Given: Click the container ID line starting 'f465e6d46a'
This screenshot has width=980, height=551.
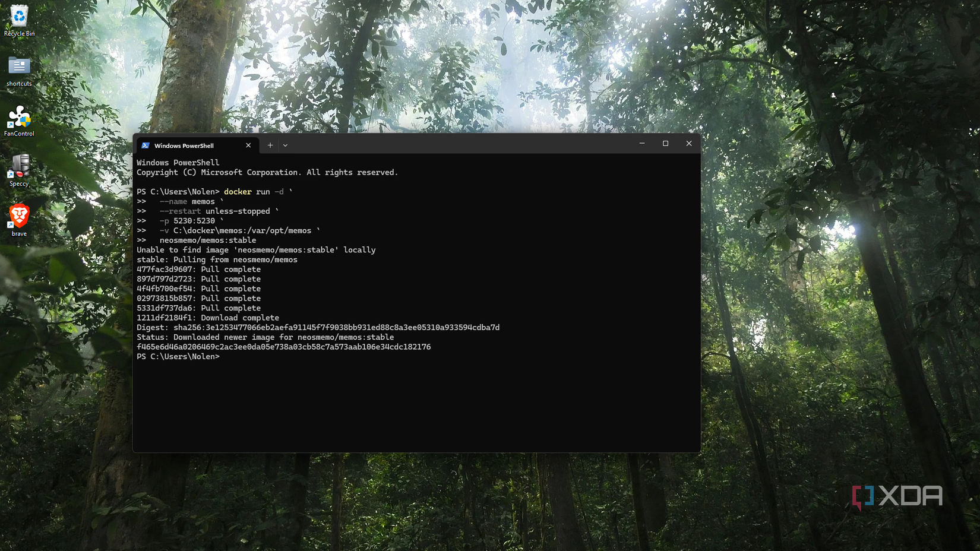Looking at the screenshot, I should (284, 347).
